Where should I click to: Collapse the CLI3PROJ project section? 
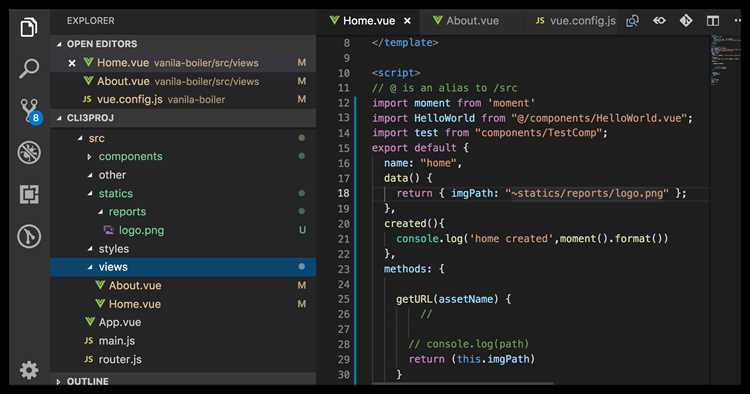59,118
